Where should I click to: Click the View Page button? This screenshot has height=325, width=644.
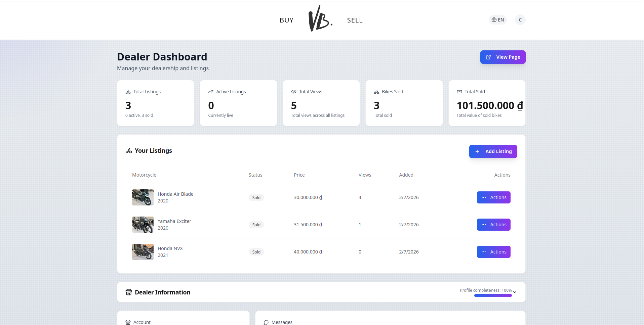coord(502,57)
